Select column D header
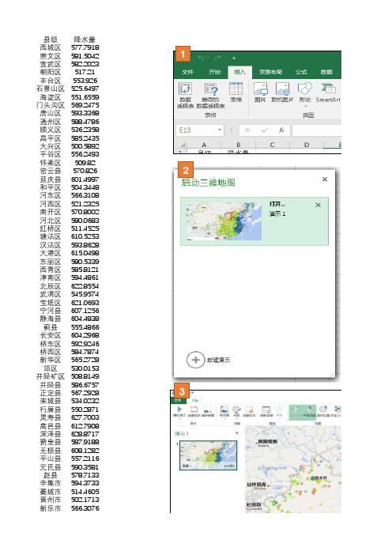This screenshot has height=555, width=392. [307, 145]
